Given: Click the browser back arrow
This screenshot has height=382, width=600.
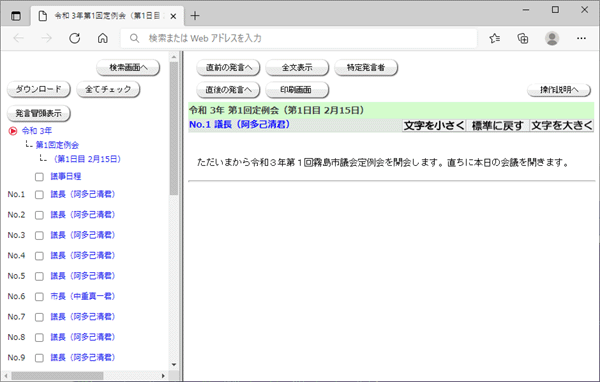Looking at the screenshot, I should point(18,38).
